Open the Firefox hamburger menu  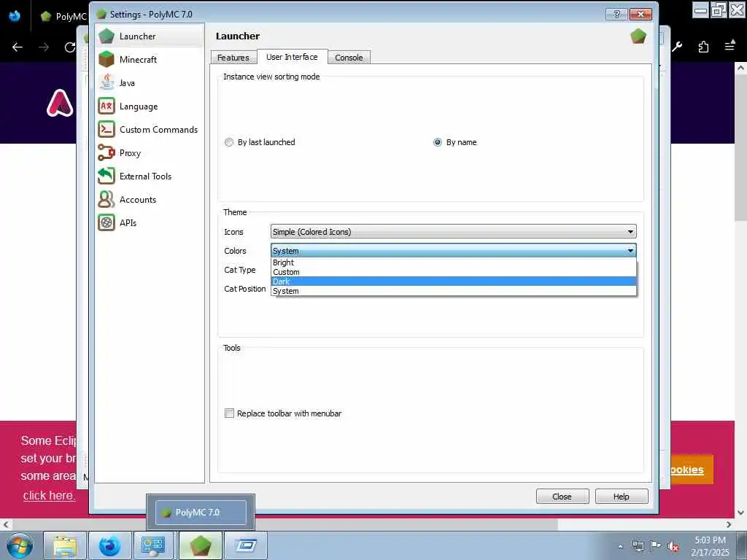pos(729,46)
